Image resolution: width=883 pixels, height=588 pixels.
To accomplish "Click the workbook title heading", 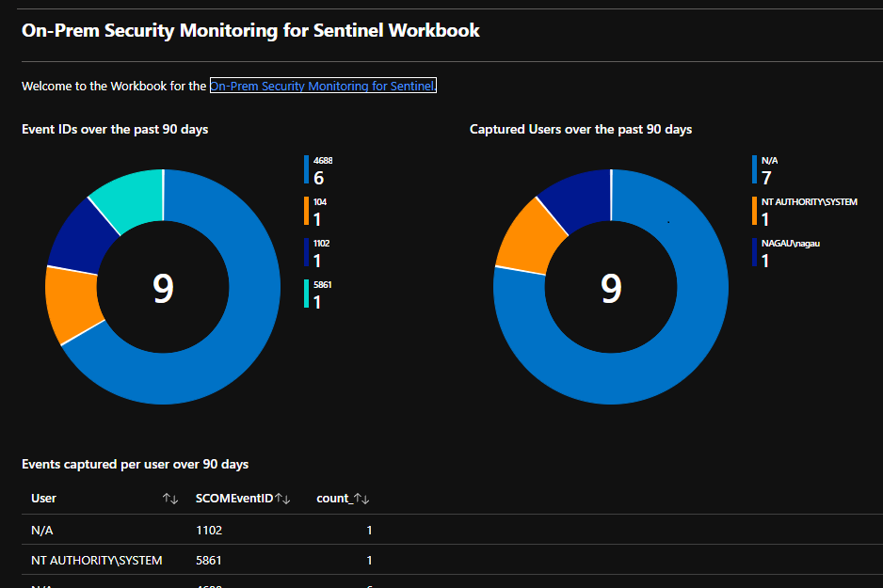I will pos(250,30).
